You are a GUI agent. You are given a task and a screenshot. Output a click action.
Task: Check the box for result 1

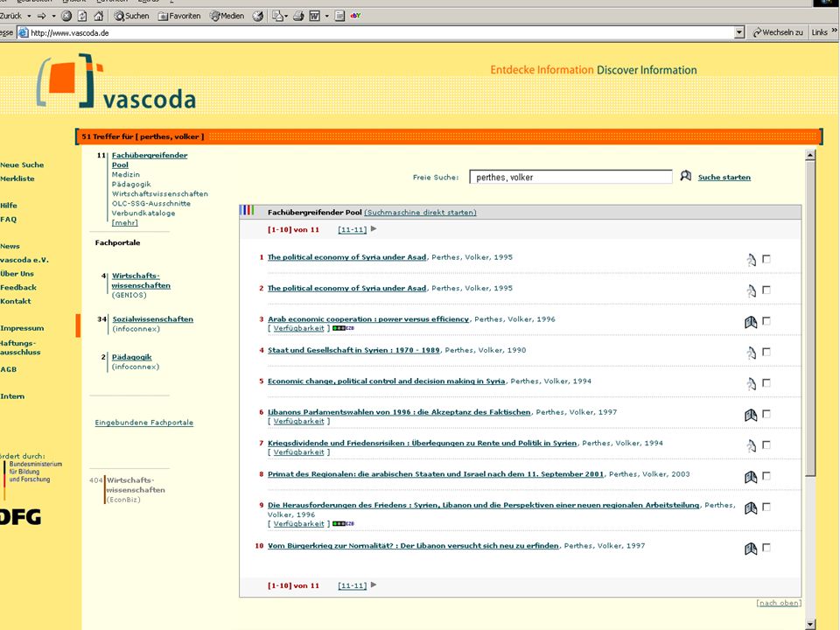[x=766, y=259]
